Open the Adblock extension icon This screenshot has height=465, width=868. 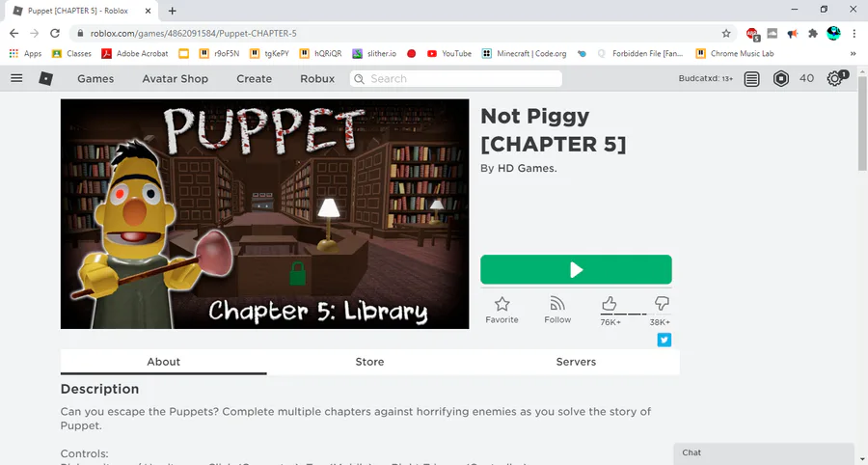pyautogui.click(x=752, y=34)
